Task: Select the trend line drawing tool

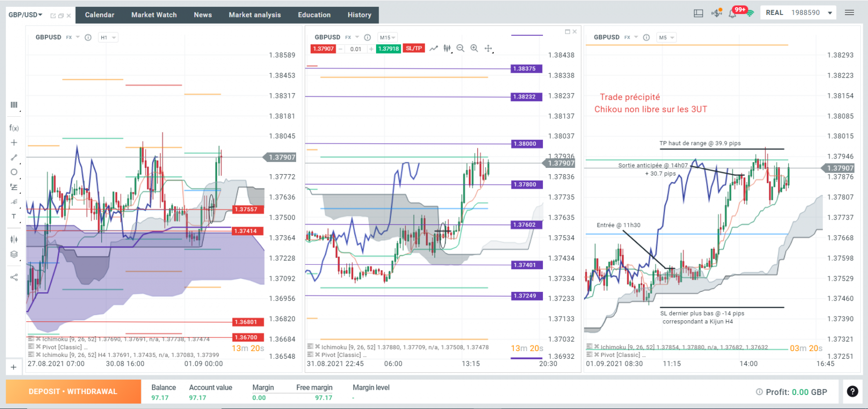Action: pos(14,157)
